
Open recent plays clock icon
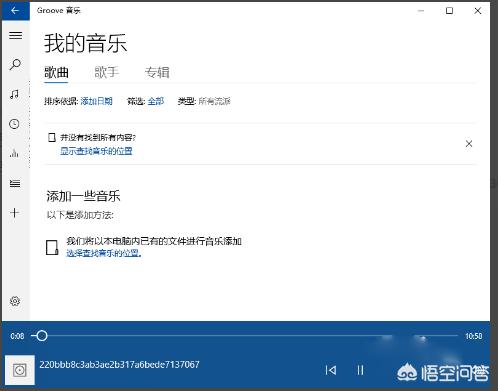pyautogui.click(x=14, y=124)
